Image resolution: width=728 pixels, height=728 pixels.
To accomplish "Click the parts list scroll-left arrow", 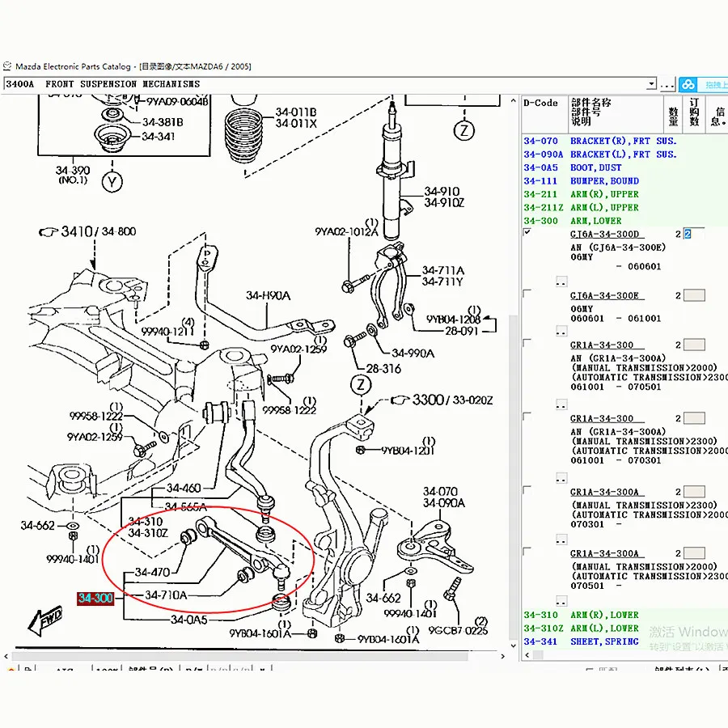I will click(527, 655).
